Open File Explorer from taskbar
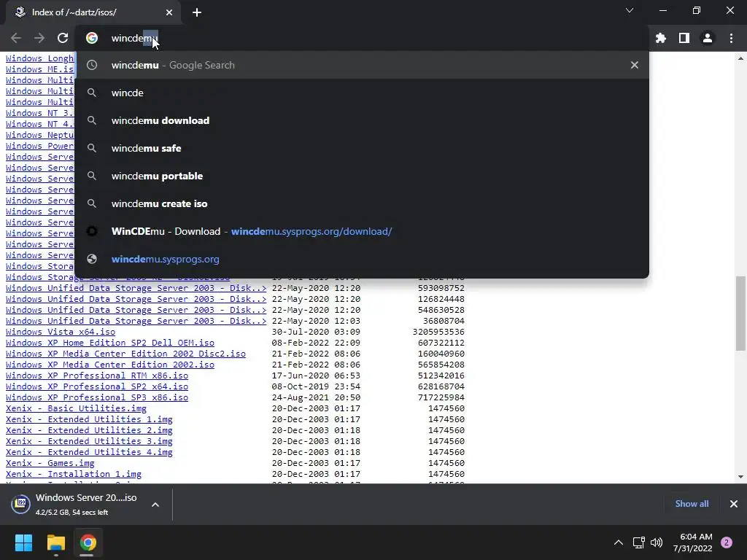The width and height of the screenshot is (747, 560). (55, 542)
